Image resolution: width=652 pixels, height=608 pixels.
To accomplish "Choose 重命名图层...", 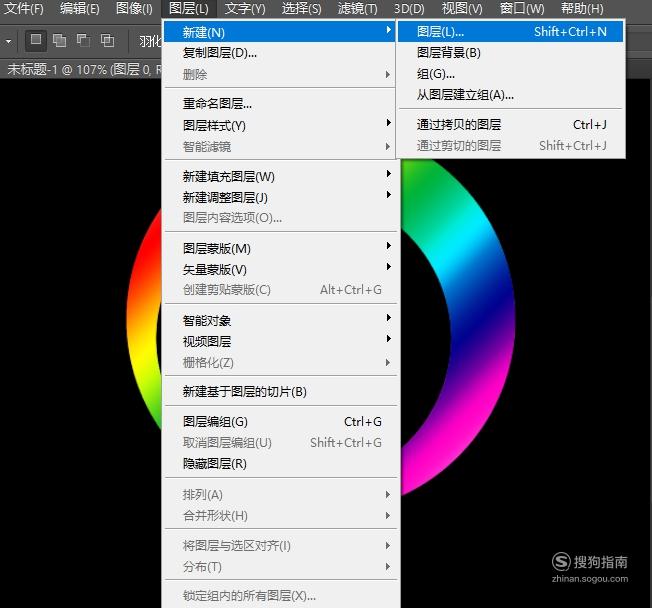I will [279, 104].
